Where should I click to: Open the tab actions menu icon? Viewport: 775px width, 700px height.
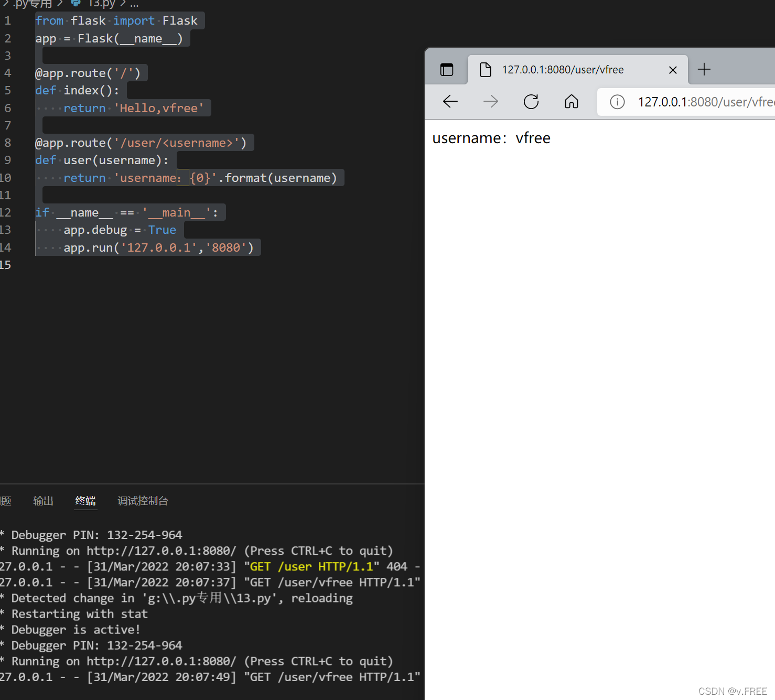point(447,70)
